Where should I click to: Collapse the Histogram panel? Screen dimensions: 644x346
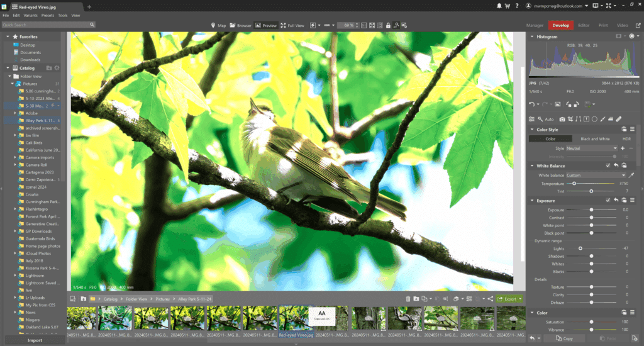point(532,36)
